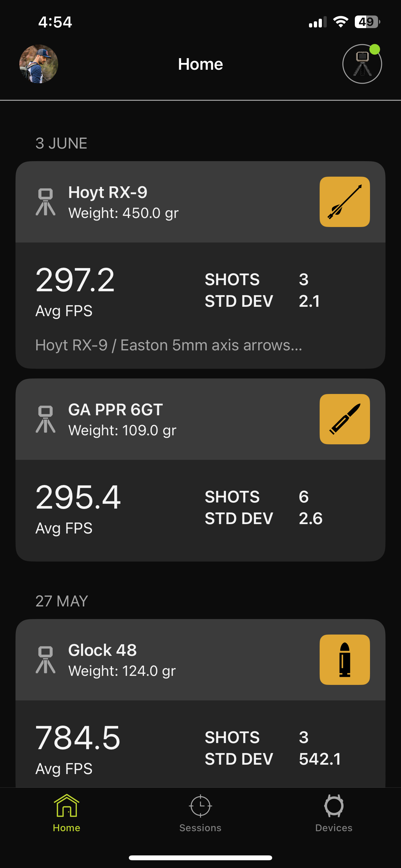Switch to the Devices tab

coord(334,813)
